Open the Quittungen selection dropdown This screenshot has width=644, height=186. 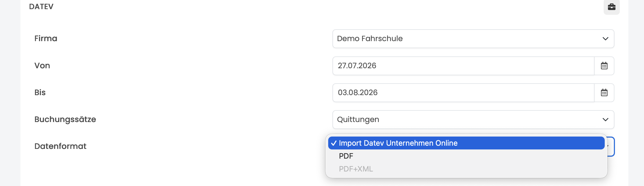[x=473, y=119]
